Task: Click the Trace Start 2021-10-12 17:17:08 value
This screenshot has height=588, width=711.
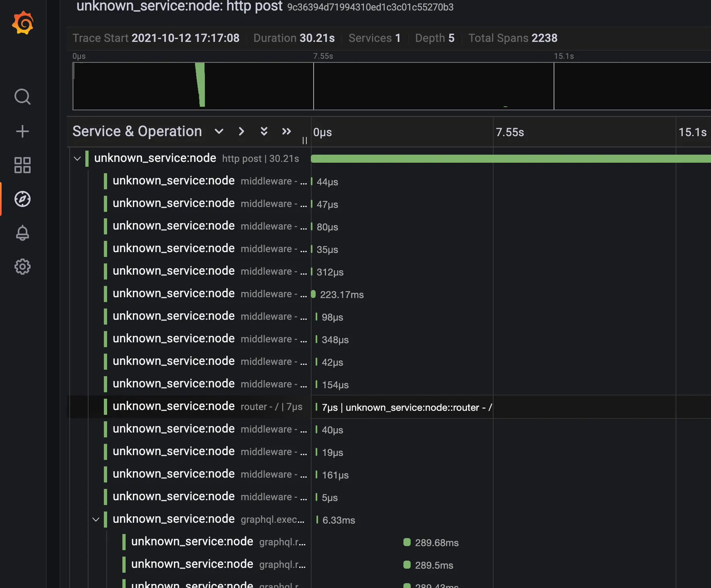Action: coord(186,38)
